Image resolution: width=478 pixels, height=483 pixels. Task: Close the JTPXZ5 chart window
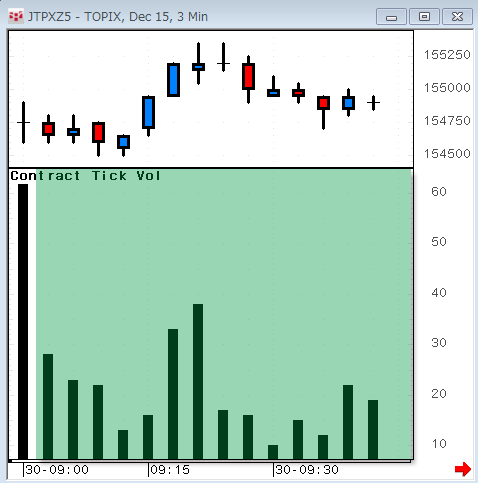tap(457, 17)
